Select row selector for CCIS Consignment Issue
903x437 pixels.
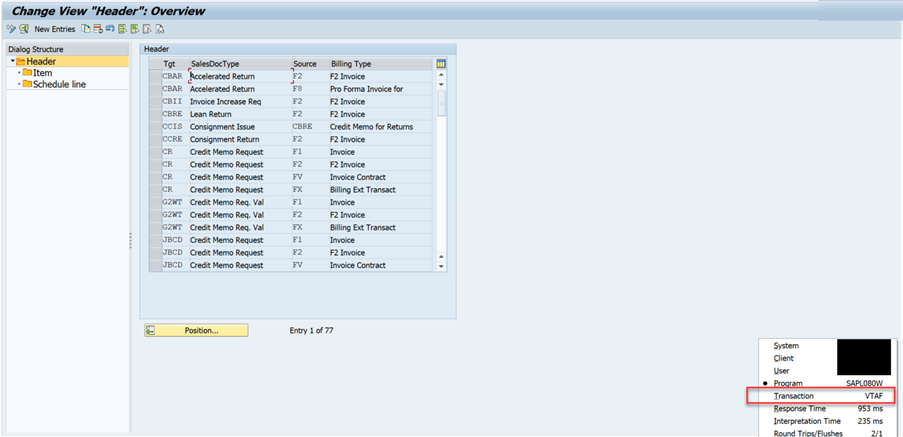pos(153,127)
